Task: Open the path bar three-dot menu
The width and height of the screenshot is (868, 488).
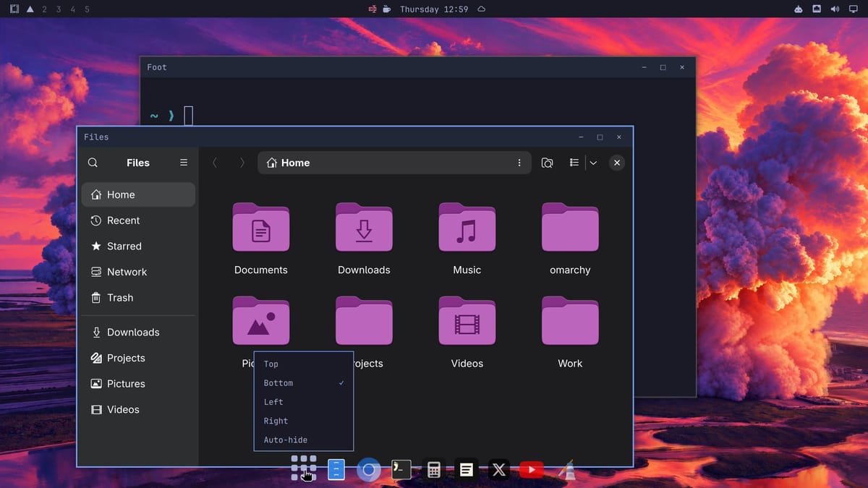Action: pos(519,163)
